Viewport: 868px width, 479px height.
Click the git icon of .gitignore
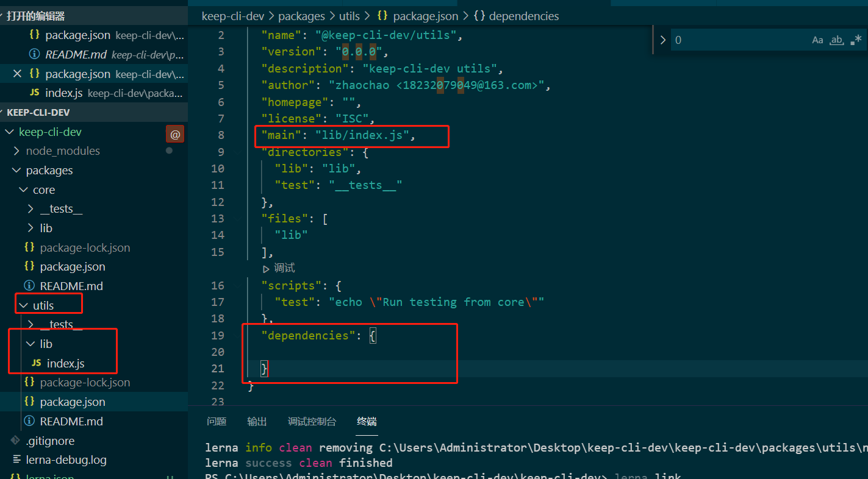[16, 441]
